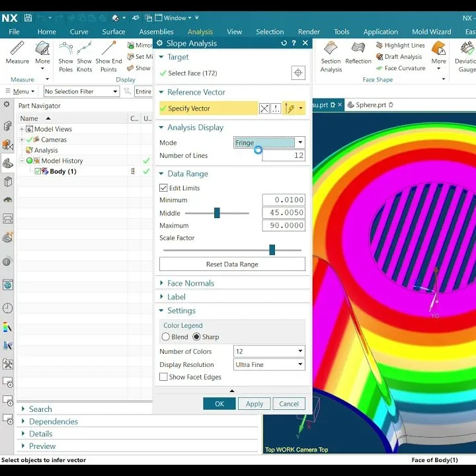Open the Reflection analysis tool
The width and height of the screenshot is (476, 476).
coord(358,48)
